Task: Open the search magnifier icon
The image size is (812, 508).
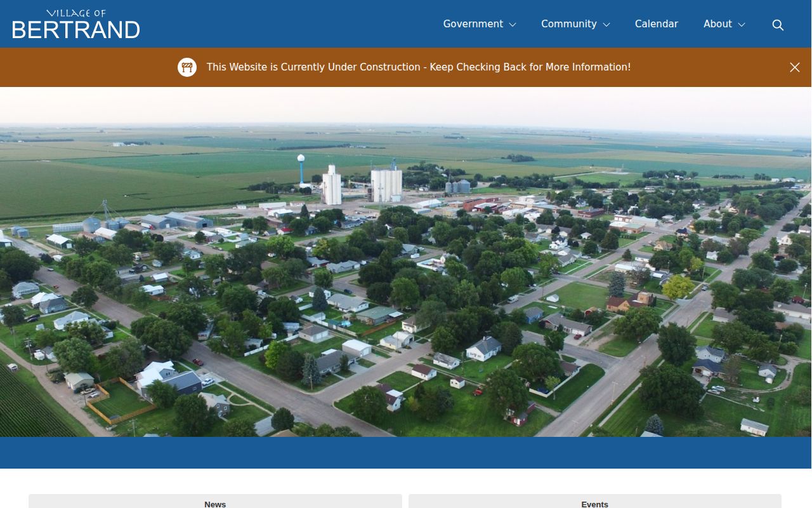Action: [x=778, y=25]
